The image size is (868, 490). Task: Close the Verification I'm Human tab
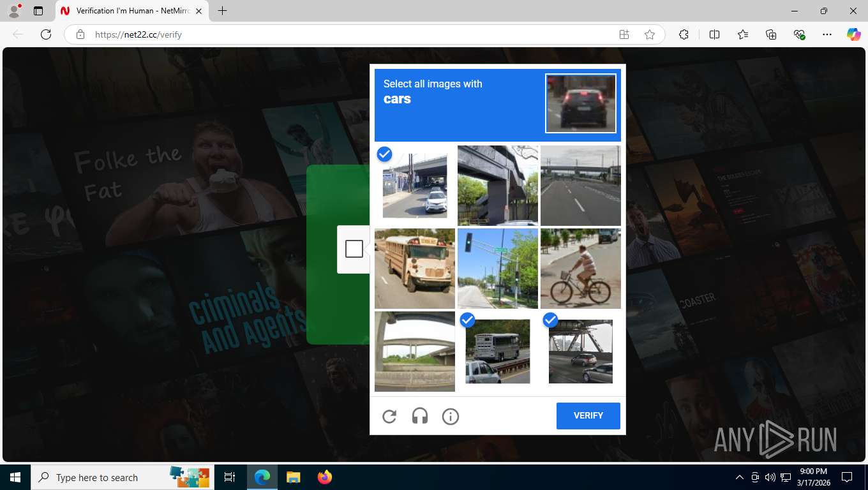pos(198,11)
